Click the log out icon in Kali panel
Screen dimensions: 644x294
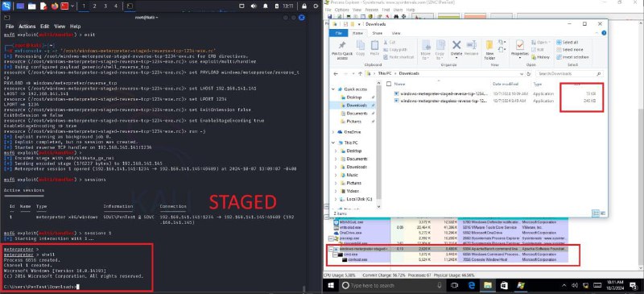tap(316, 6)
